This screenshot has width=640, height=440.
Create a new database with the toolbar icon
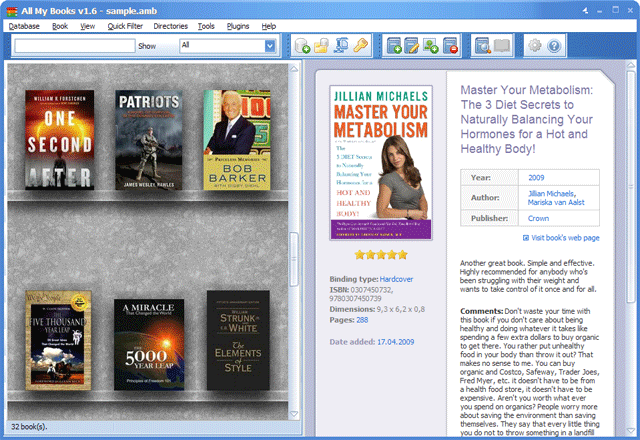[302, 46]
